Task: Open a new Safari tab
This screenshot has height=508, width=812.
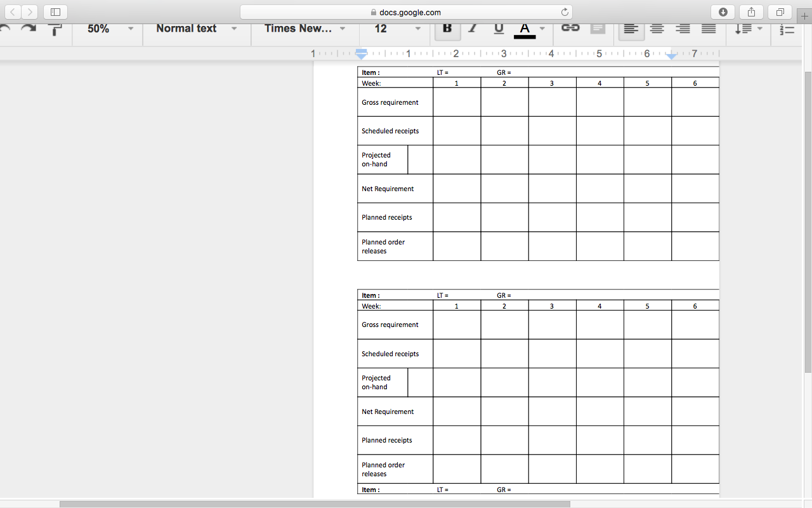Action: (804, 17)
